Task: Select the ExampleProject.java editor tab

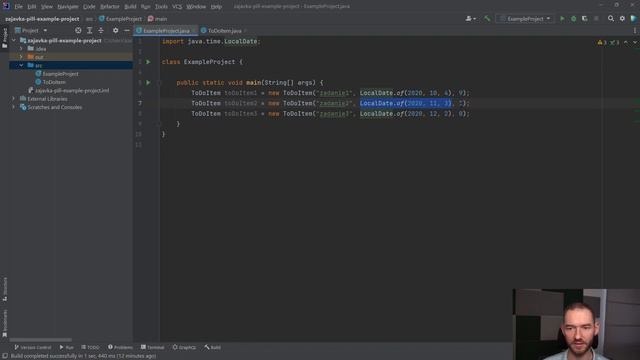Action: pyautogui.click(x=166, y=31)
